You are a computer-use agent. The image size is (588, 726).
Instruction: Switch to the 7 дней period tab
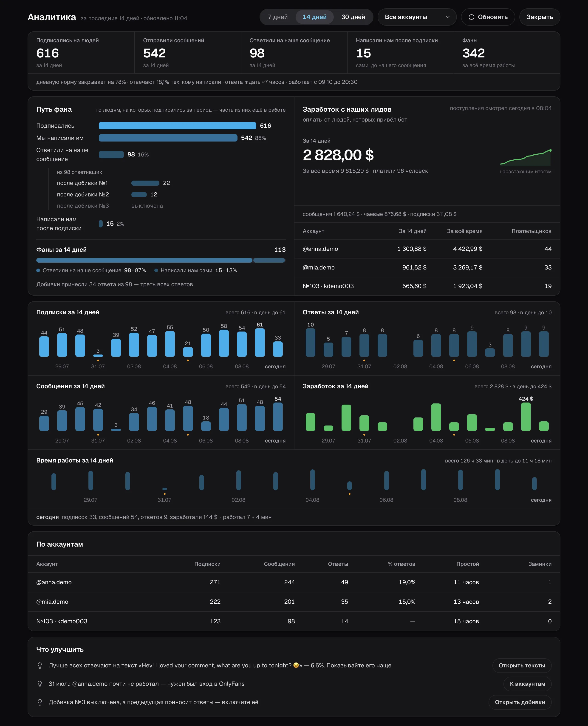click(277, 17)
